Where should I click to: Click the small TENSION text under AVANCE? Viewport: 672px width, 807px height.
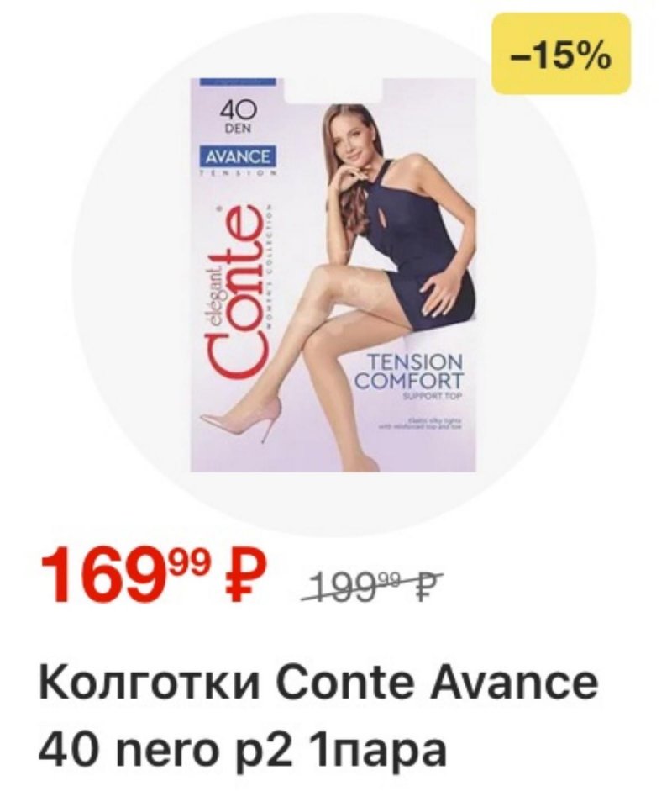(238, 173)
